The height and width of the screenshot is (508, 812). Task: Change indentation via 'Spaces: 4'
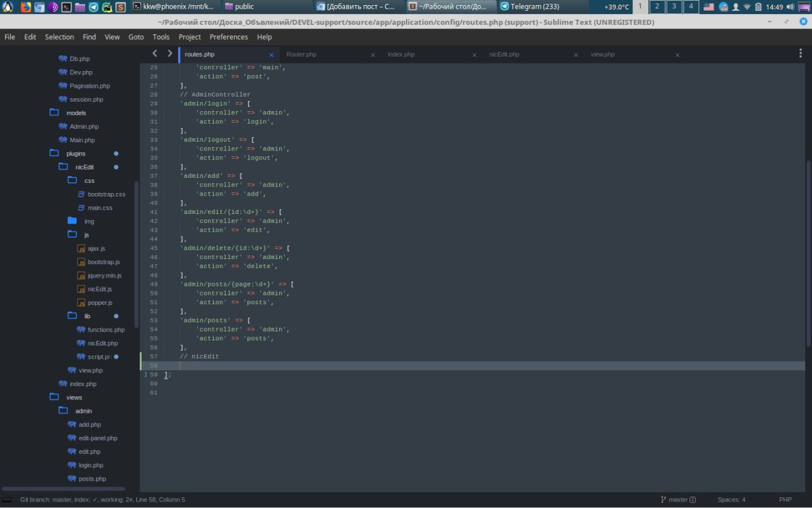[x=731, y=500]
